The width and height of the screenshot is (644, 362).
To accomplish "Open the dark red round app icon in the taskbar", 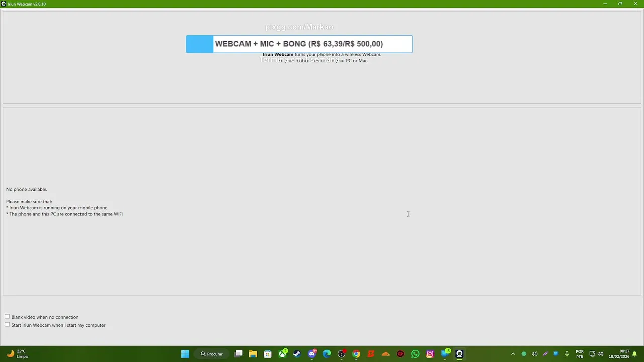I will coord(400,354).
